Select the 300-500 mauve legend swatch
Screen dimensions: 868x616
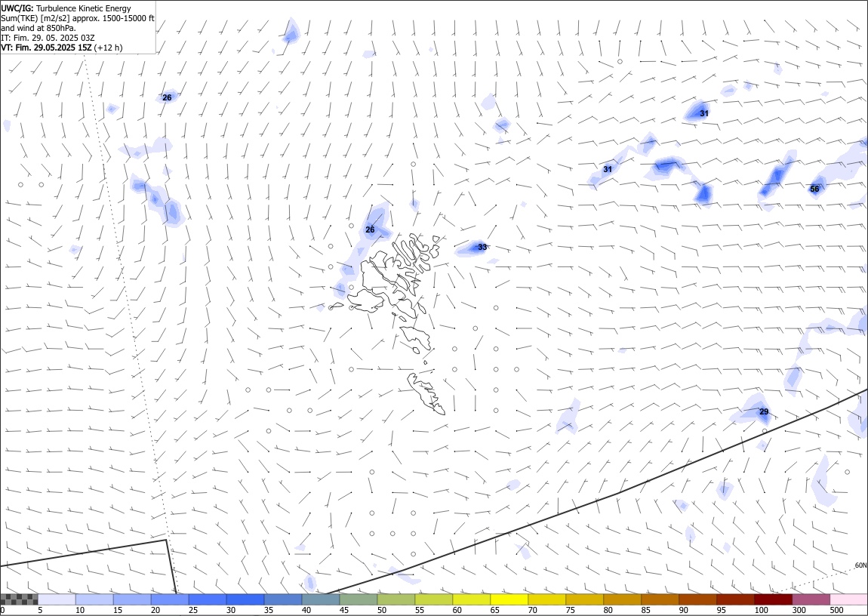811,599
